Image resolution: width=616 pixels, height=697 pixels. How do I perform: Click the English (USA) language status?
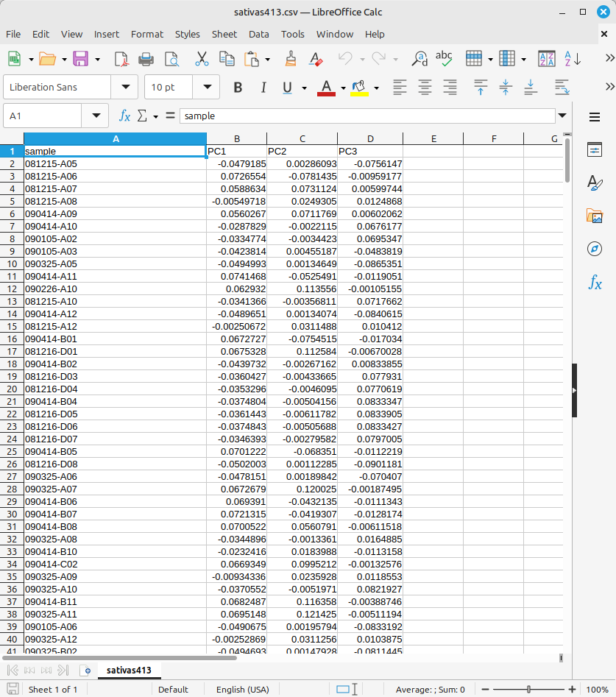pos(241,690)
